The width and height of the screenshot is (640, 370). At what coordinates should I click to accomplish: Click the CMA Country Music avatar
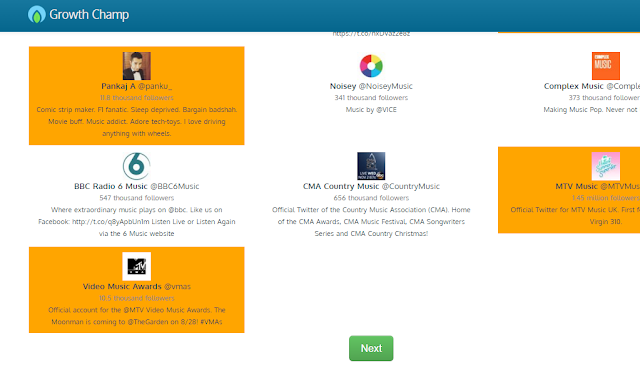[371, 166]
